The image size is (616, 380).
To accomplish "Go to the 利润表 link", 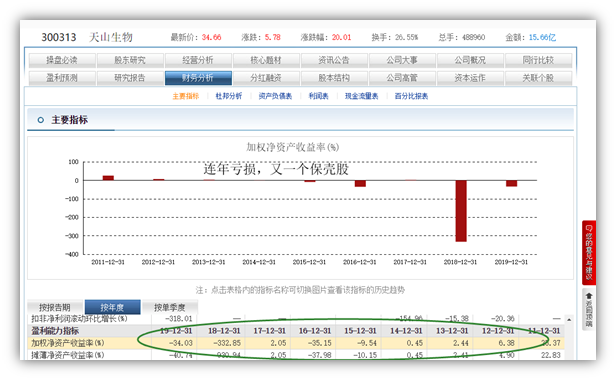I will (x=318, y=96).
